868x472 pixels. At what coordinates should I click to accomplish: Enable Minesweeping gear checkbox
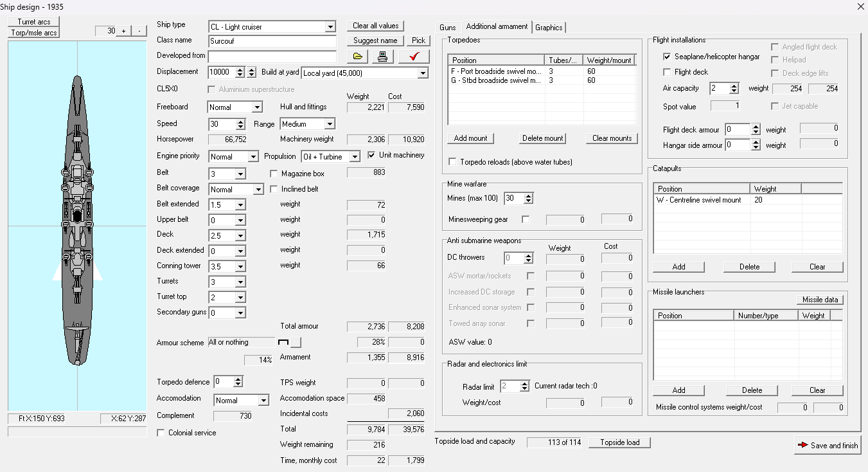point(526,219)
